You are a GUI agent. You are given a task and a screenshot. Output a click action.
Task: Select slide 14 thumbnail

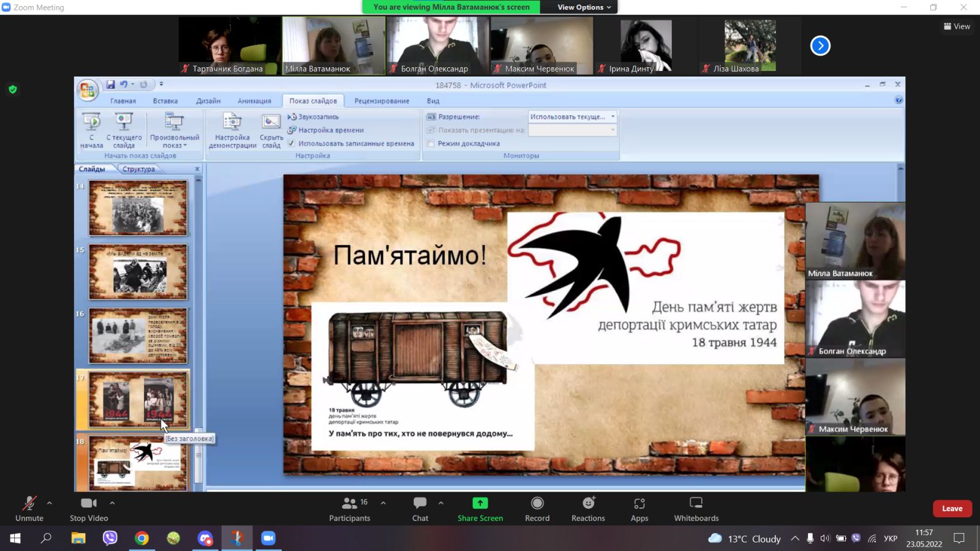tap(138, 208)
